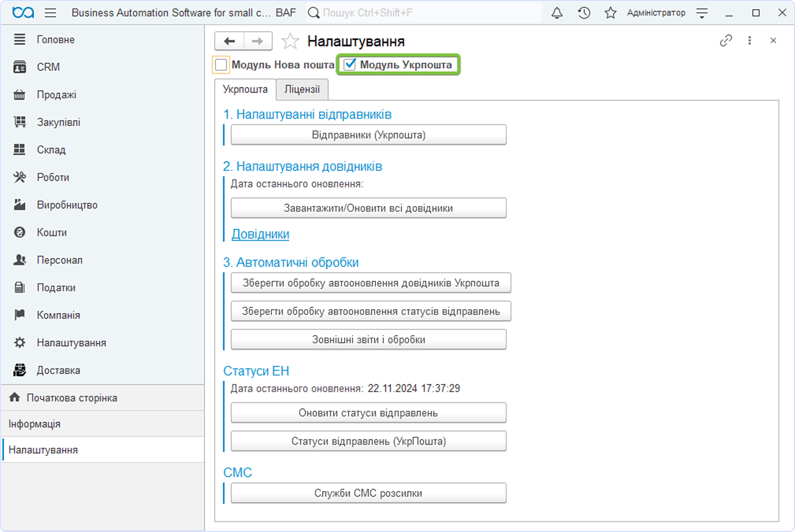
Task: Open CRM section icon
Action: pos(20,67)
